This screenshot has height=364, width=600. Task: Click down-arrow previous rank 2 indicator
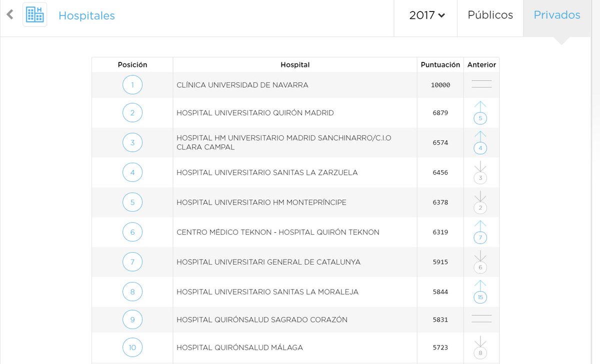(480, 202)
